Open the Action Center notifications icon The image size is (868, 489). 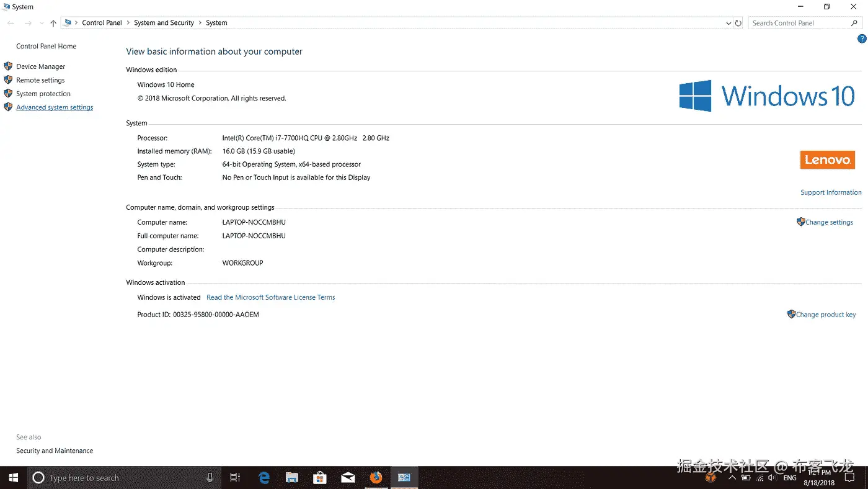(x=850, y=478)
